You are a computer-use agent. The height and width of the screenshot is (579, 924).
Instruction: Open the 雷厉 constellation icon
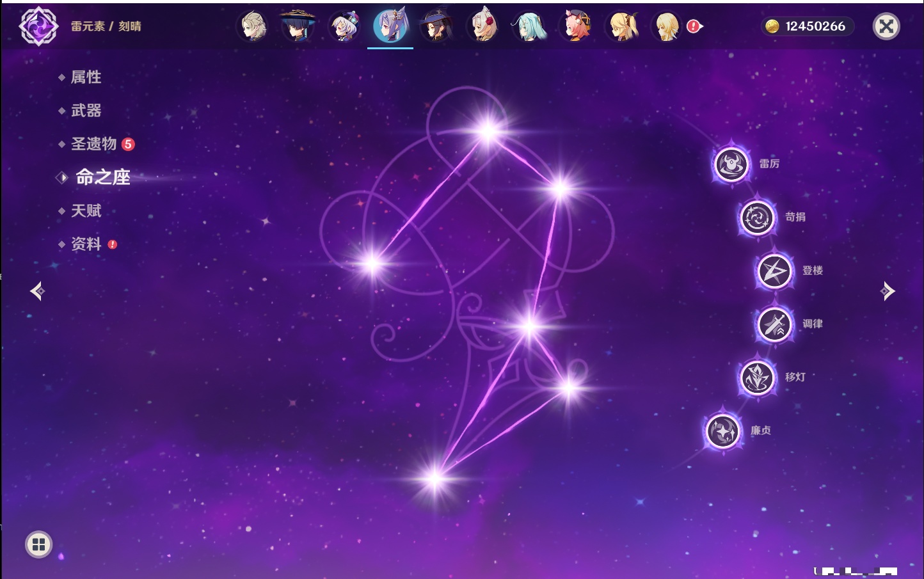[731, 164]
